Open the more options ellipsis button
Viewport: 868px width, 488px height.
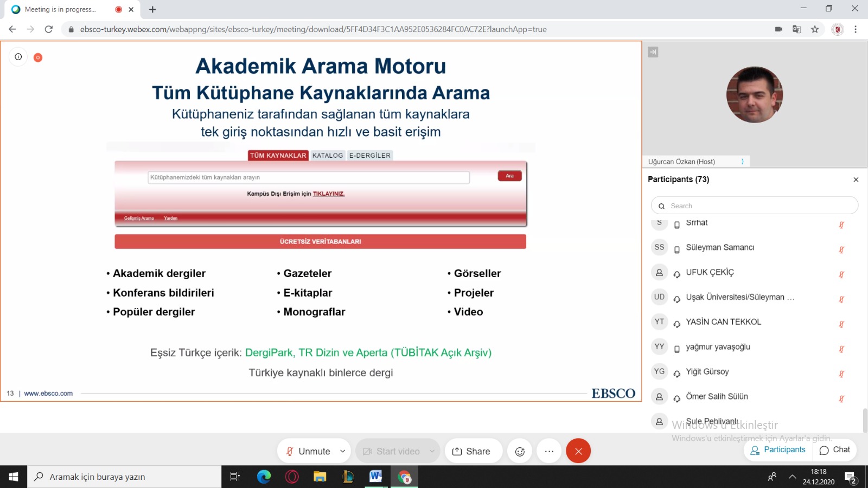click(549, 451)
